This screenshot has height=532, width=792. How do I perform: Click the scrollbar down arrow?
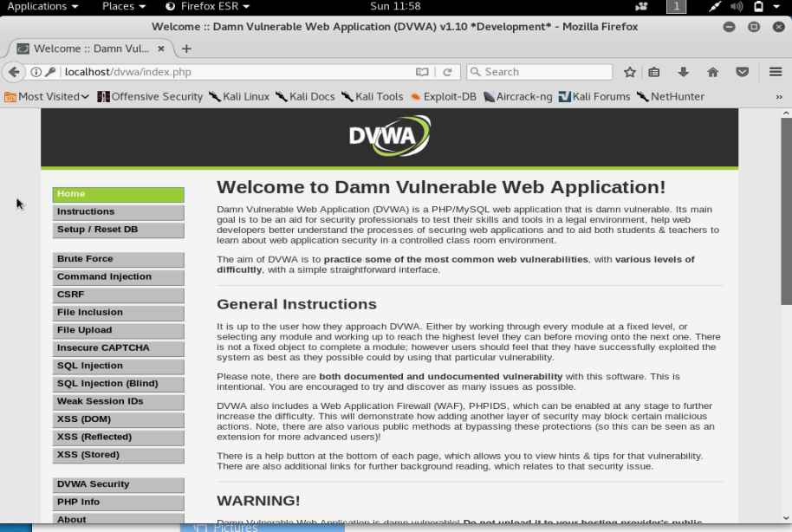(787, 518)
